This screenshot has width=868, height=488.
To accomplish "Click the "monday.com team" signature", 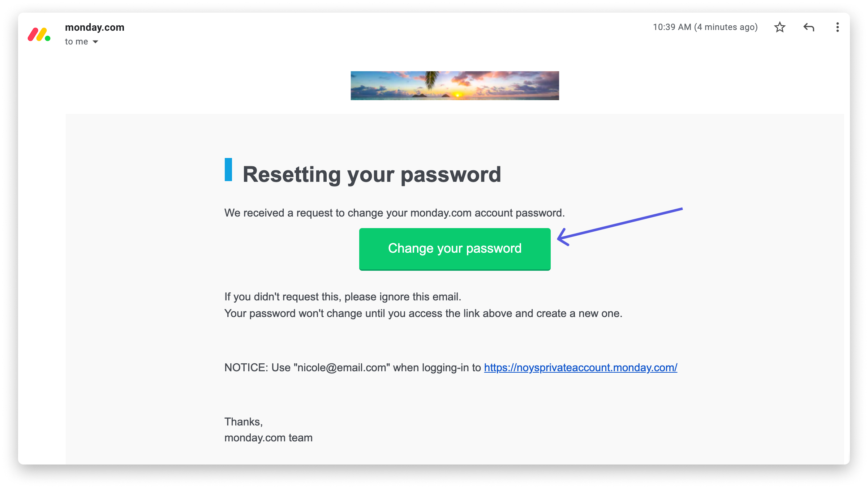I will (268, 438).
